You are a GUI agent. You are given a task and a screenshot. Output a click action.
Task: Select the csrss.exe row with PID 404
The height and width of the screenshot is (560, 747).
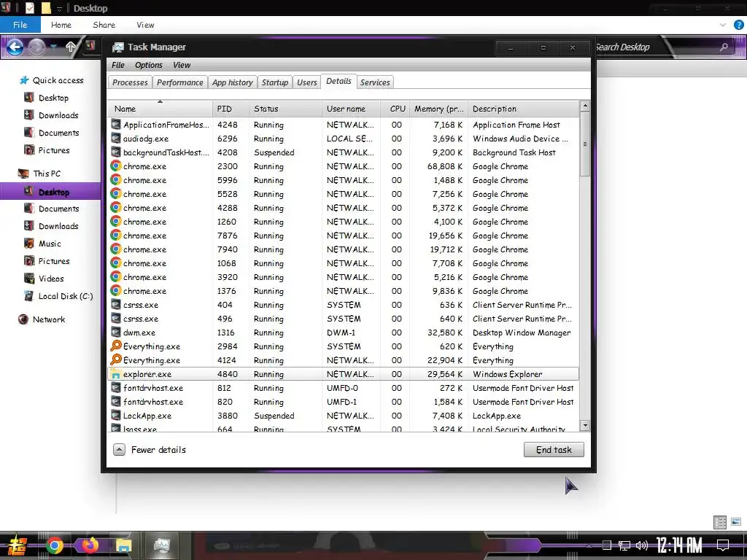tap(344, 305)
